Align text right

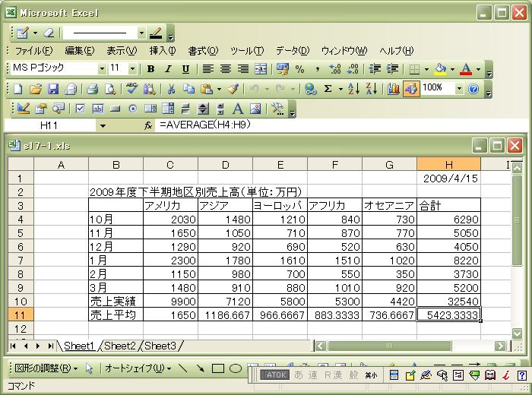[x=242, y=69]
